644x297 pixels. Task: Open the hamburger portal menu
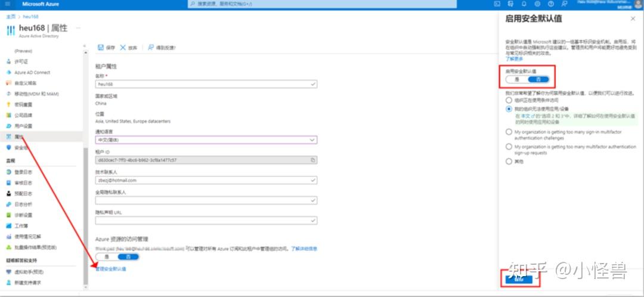click(8, 4)
